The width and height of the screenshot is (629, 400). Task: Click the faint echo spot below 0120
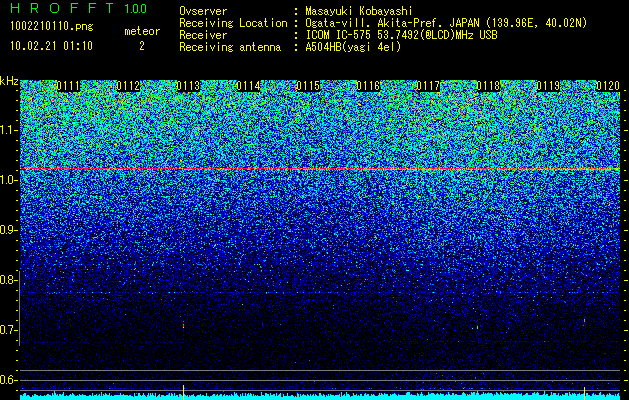pyautogui.click(x=584, y=321)
